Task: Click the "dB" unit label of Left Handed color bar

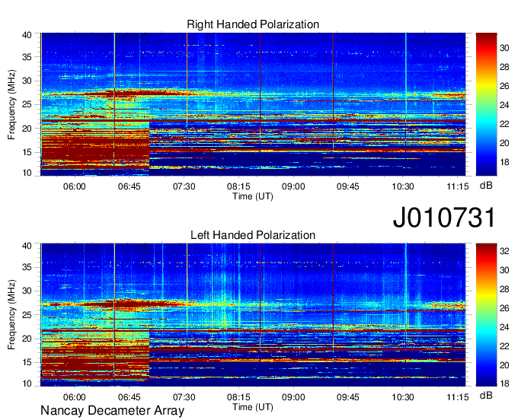Action: pos(486,395)
